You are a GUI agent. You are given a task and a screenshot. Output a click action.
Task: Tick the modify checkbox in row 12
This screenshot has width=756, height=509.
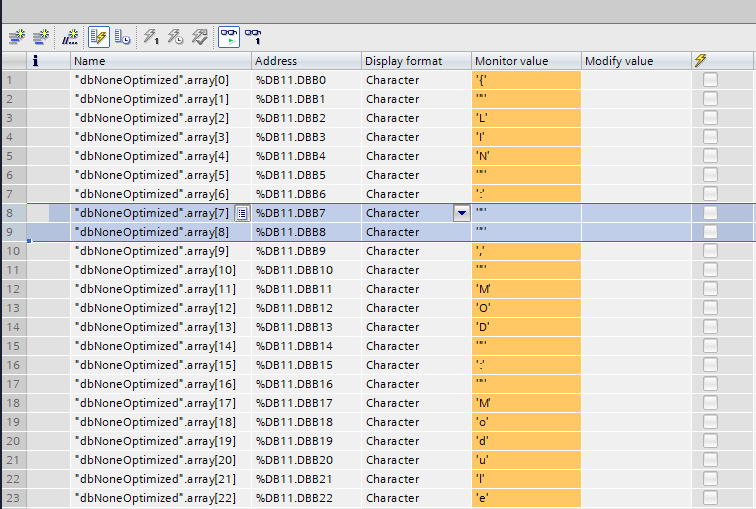coord(710,289)
